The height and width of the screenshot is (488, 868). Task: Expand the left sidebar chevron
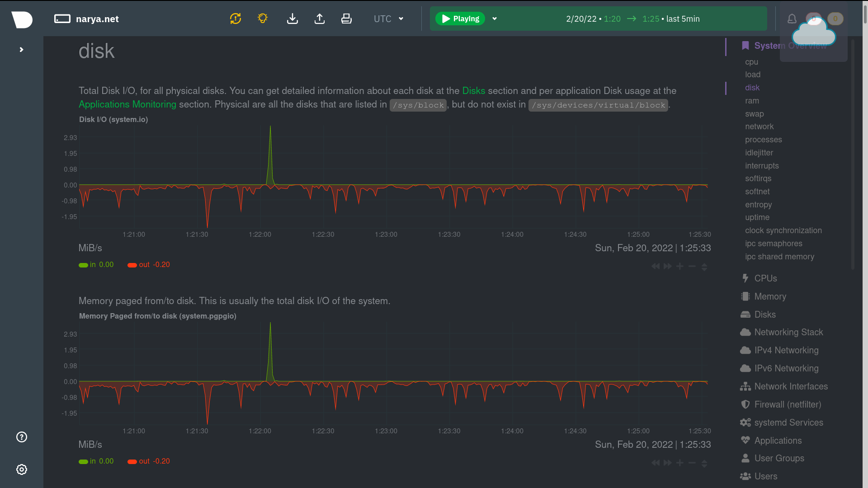pos(21,50)
